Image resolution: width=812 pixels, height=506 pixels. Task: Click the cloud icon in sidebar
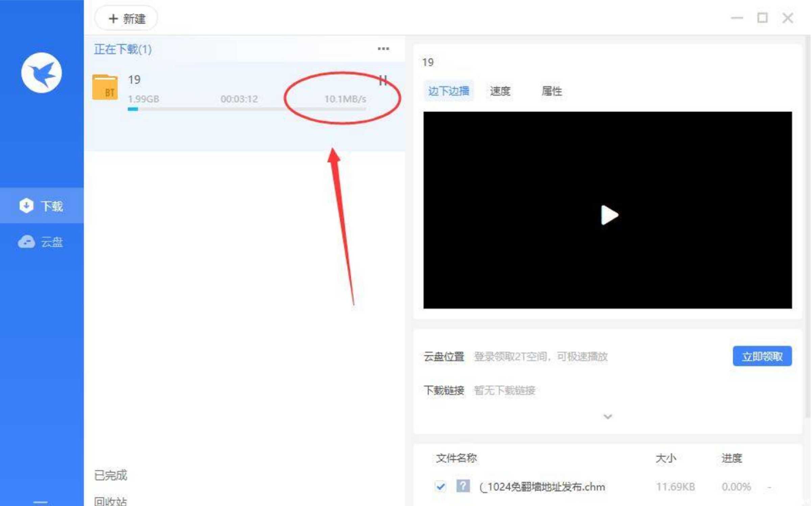[26, 241]
